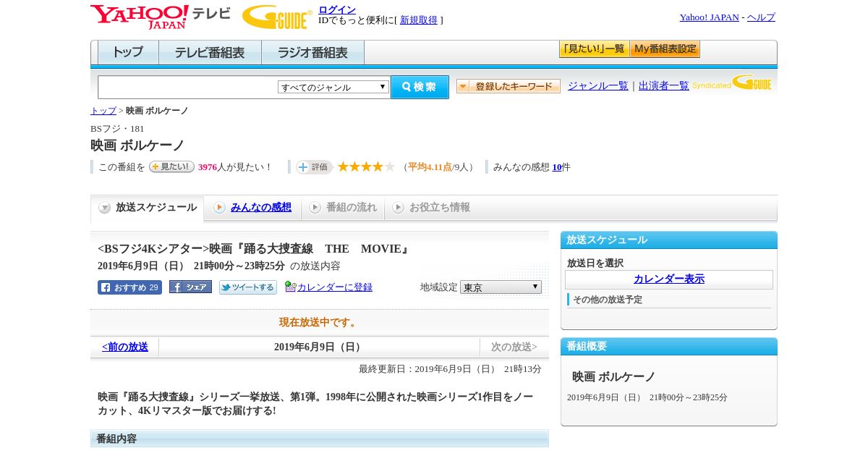Click the Yahoo! Japan テレビ logo

pos(161,17)
